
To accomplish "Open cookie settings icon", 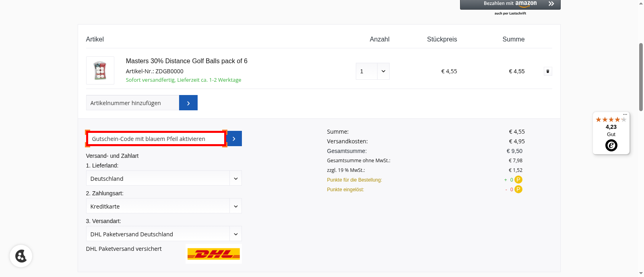I will click(x=21, y=256).
